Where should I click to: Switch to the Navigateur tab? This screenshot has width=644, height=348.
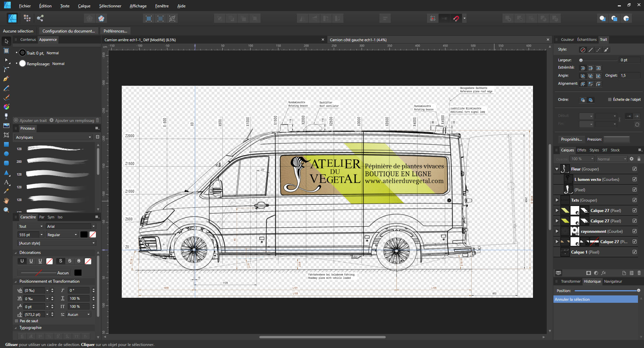pyautogui.click(x=613, y=281)
